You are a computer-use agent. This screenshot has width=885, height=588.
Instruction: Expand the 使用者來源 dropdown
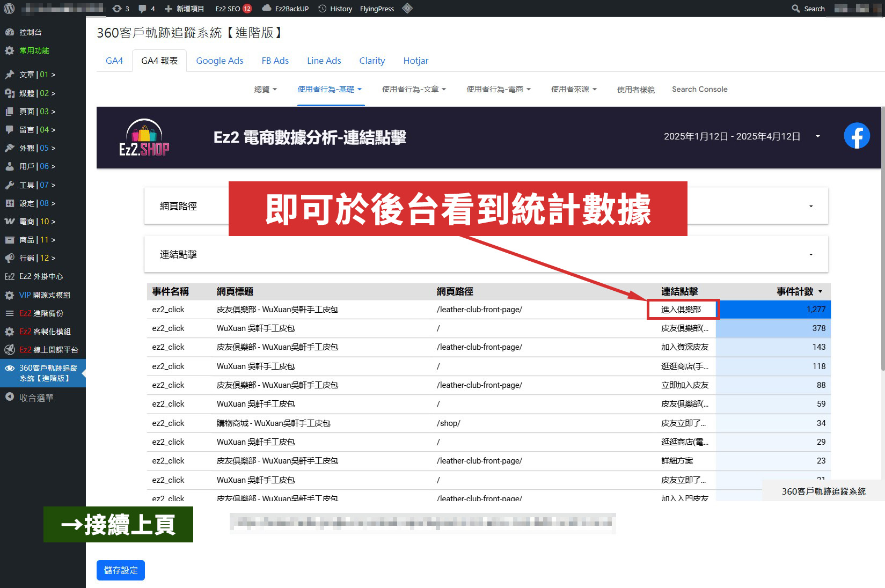coord(574,89)
